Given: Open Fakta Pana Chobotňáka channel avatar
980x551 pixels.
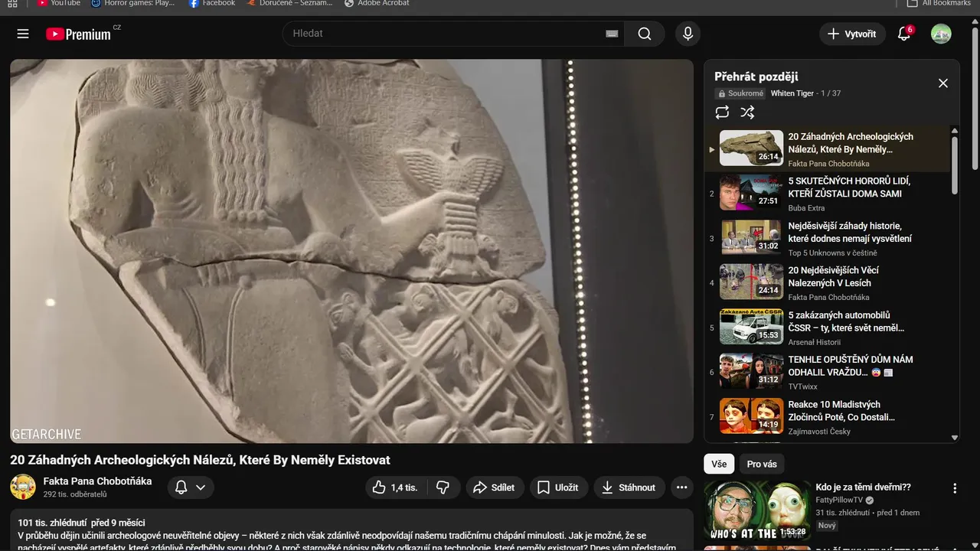Looking at the screenshot, I should pos(23,487).
